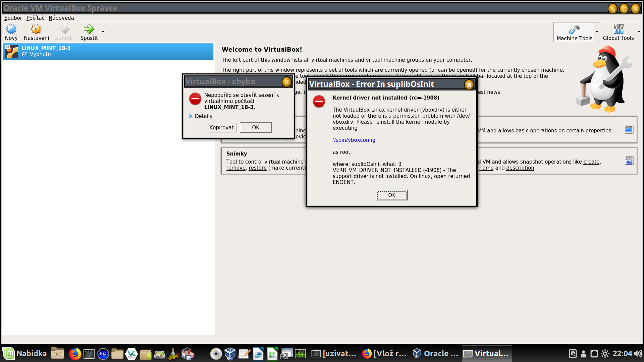Launch VeraCrypt from the panel

131,354
